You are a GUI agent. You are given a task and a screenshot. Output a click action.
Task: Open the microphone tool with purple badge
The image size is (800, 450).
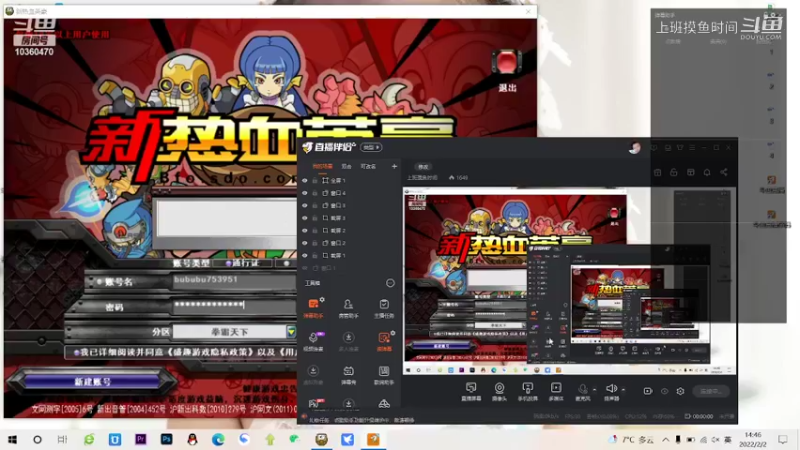point(313,341)
